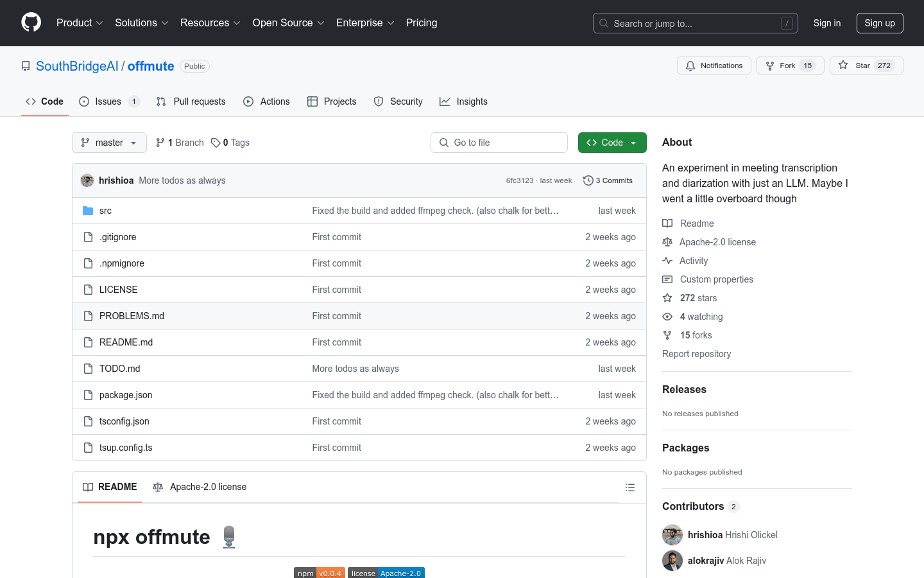
Task: Expand the Open Source menu
Action: (289, 22)
